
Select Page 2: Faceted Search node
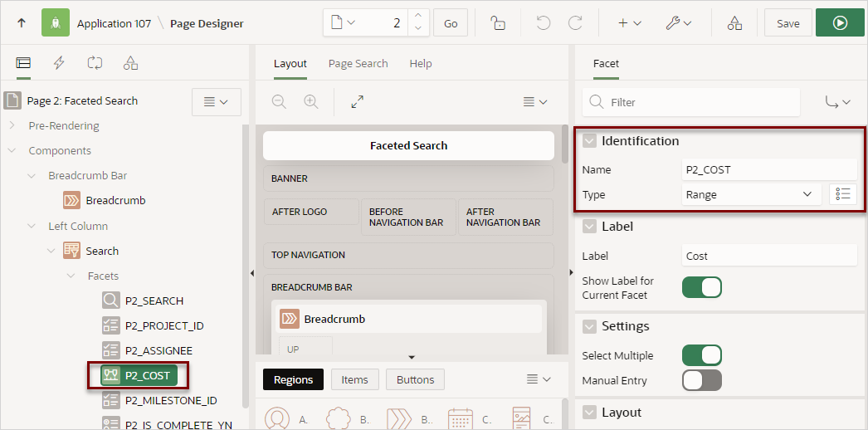coord(82,100)
